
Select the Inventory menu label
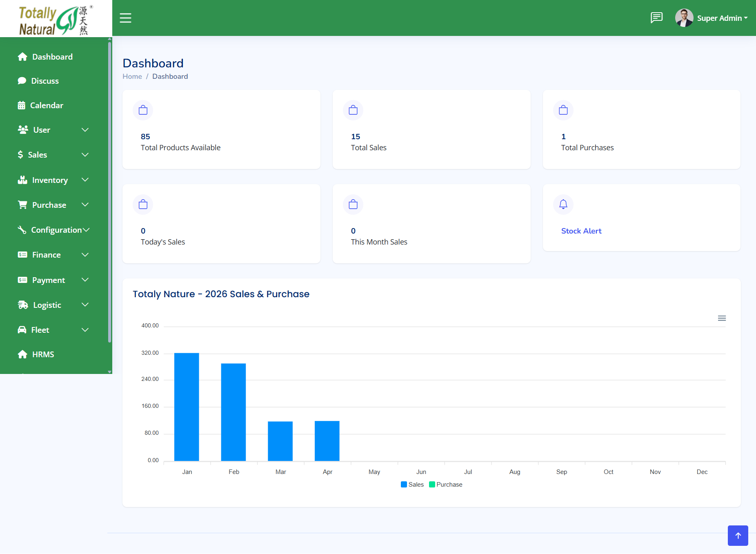[50, 180]
